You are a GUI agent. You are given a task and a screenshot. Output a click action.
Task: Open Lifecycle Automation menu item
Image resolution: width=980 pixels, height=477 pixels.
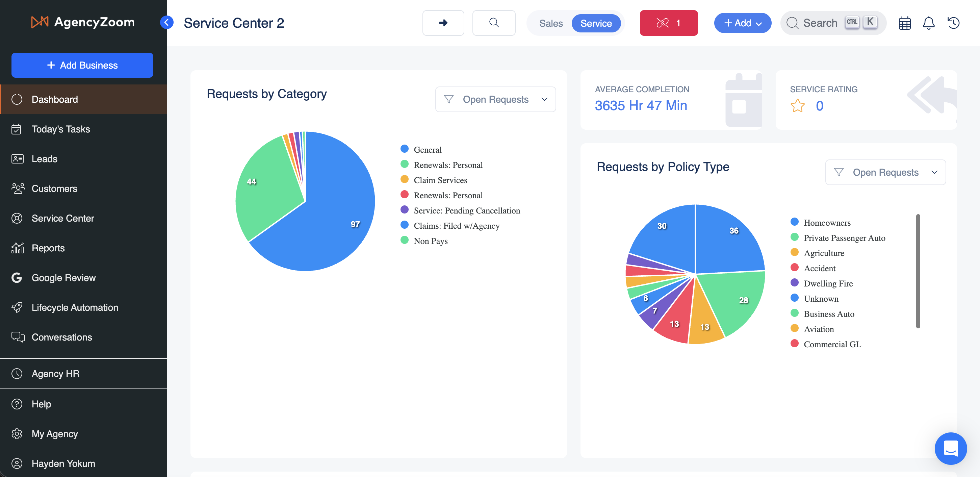pyautogui.click(x=75, y=307)
